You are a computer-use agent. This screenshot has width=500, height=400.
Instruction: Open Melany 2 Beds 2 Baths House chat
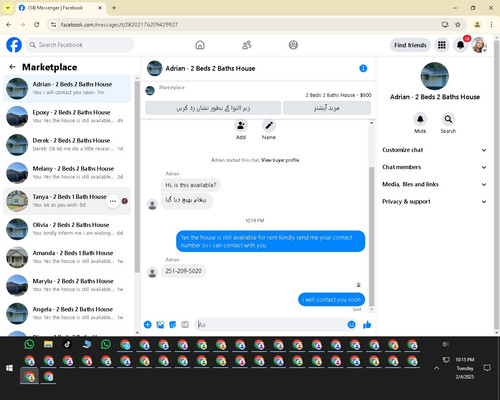point(67,173)
